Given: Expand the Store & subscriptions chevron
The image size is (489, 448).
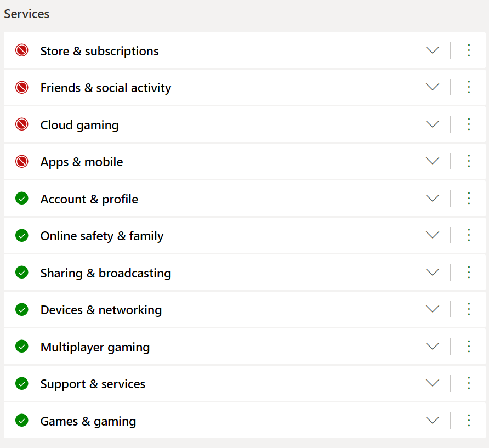Looking at the screenshot, I should 433,50.
